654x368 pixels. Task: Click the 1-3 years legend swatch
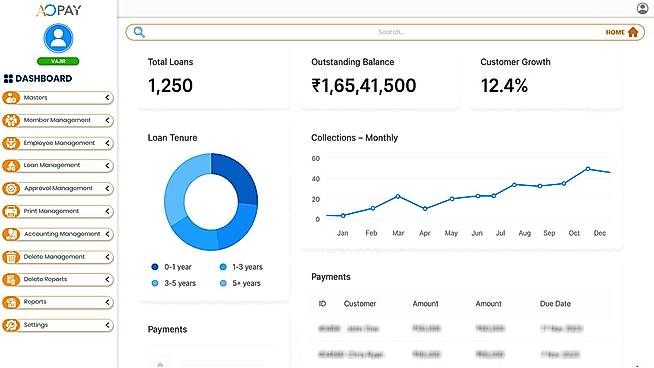click(223, 267)
